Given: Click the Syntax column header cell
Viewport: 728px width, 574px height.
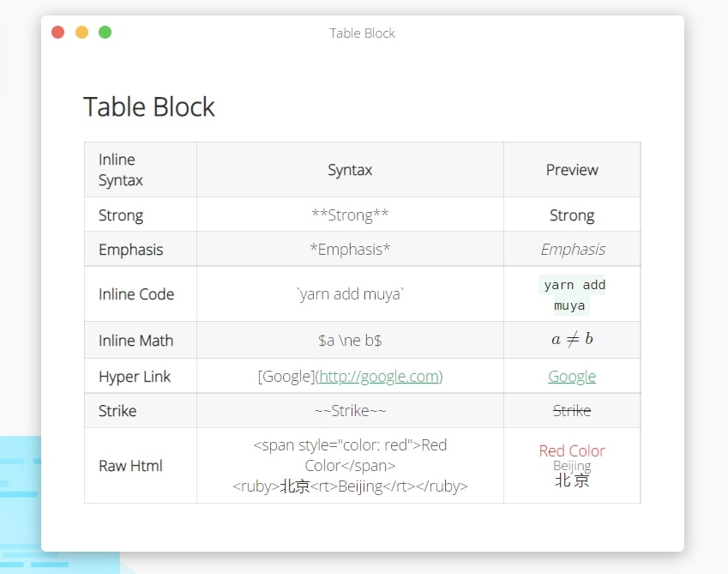Looking at the screenshot, I should pos(350,170).
